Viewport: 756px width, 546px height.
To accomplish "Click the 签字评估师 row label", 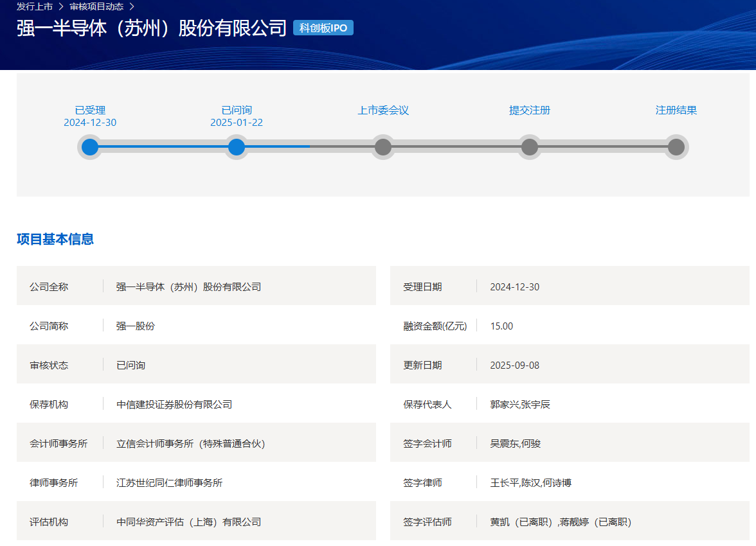I will tap(427, 522).
